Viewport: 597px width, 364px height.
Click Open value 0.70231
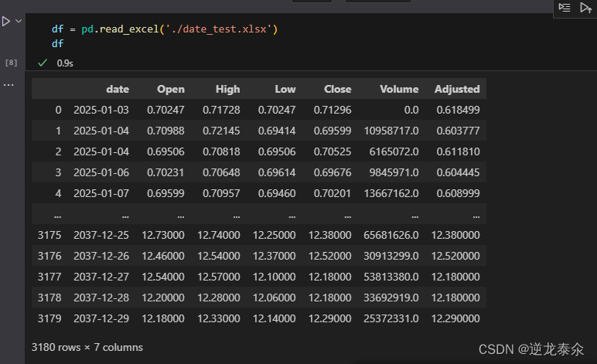pyautogui.click(x=165, y=172)
